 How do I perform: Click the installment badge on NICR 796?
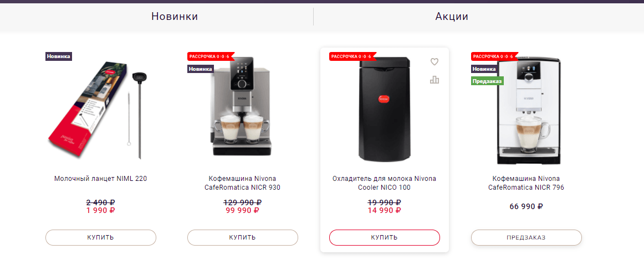point(494,56)
